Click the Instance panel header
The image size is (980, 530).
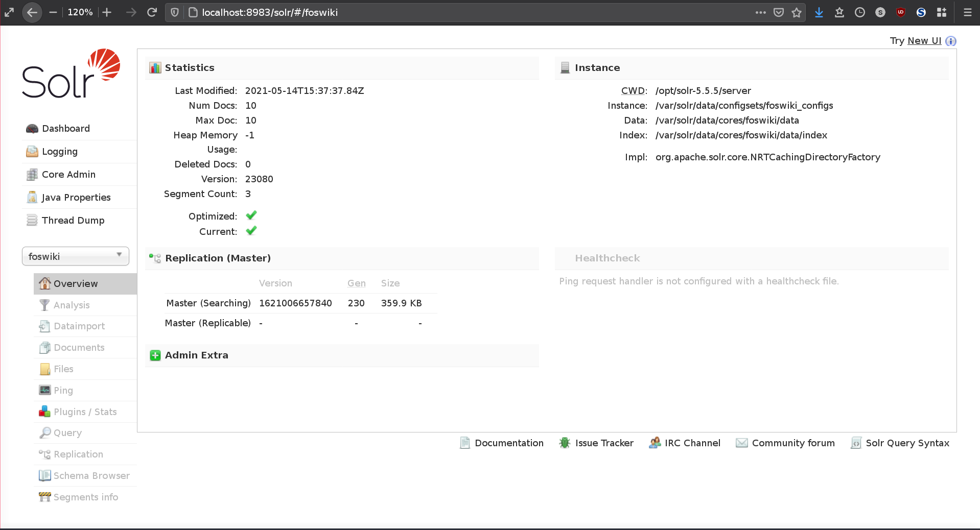(x=752, y=68)
